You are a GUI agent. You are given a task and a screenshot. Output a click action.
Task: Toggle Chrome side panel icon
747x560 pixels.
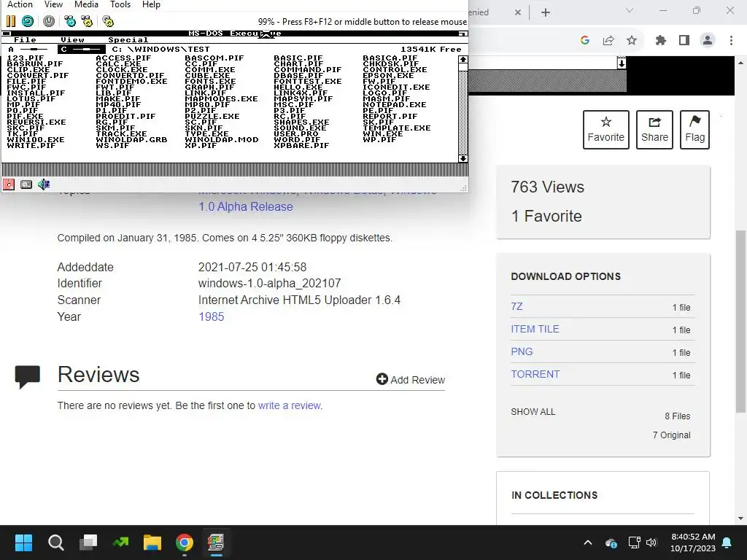(684, 41)
